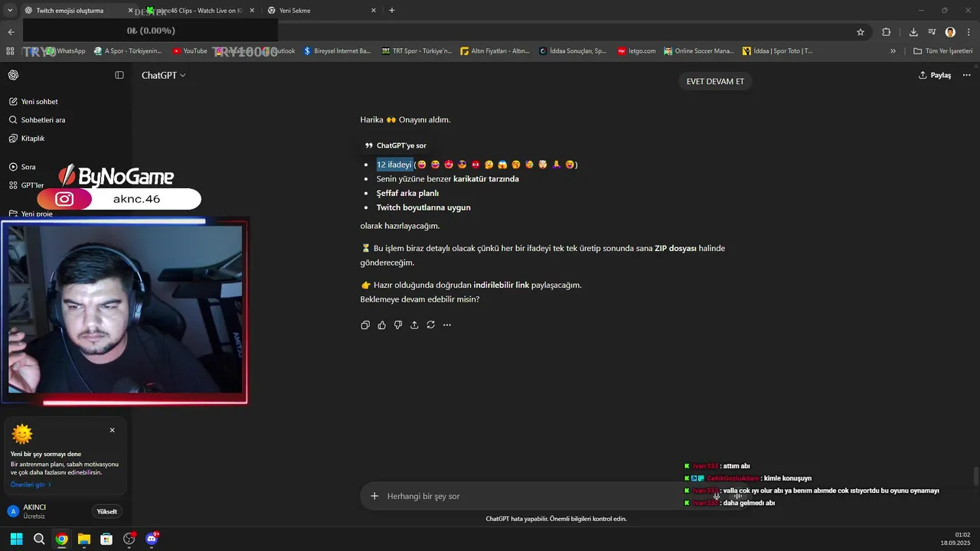Open the ChatGPT model selector dropdown
Screen dimensions: 980x551
(163, 75)
